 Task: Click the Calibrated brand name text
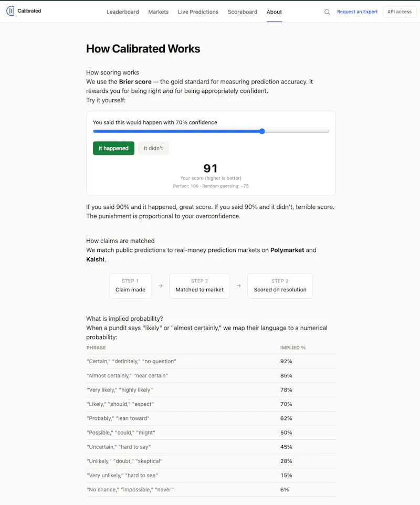(29, 11)
